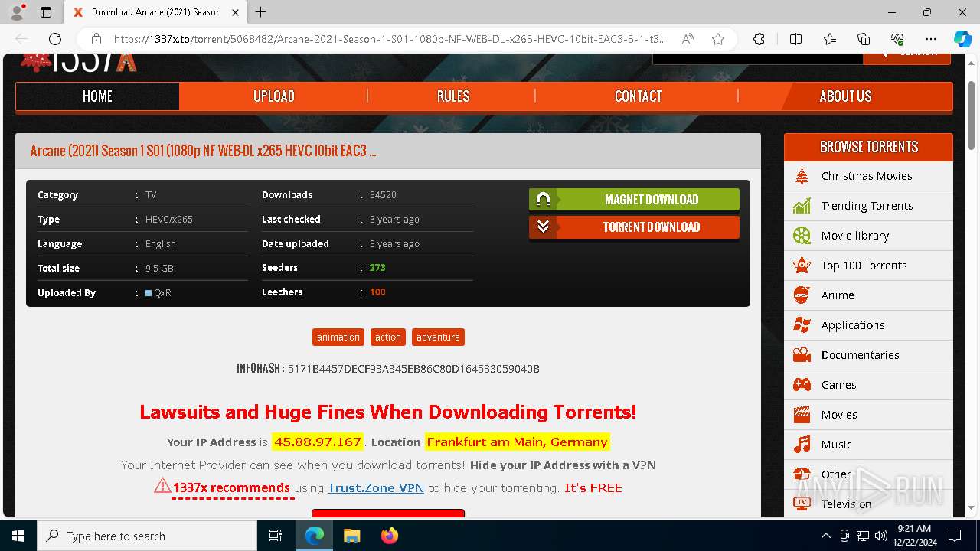View site information lock icon
Screen dimensions: 980x551
[x=96, y=39]
